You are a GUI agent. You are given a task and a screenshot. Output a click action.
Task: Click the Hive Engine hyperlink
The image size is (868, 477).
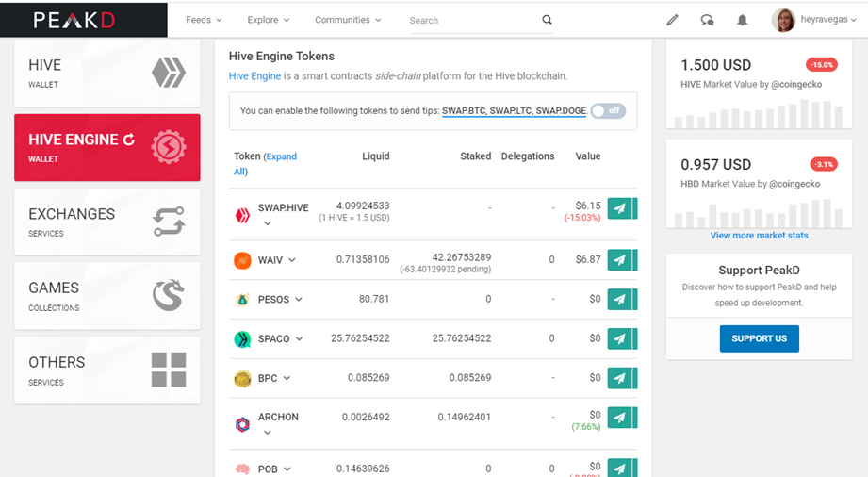tap(254, 76)
